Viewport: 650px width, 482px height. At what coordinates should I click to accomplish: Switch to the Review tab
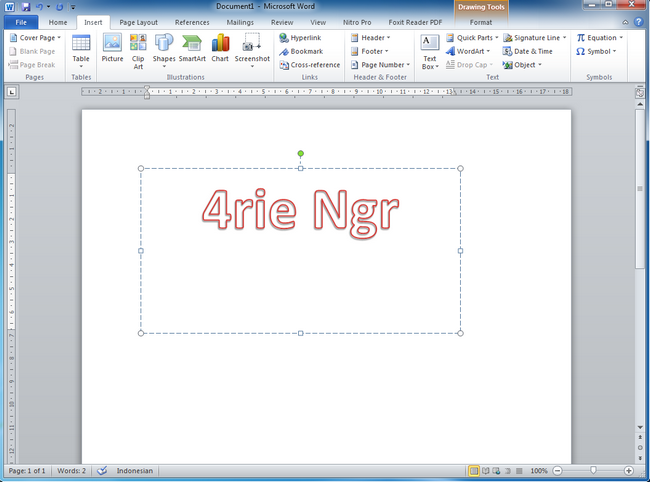[282, 22]
